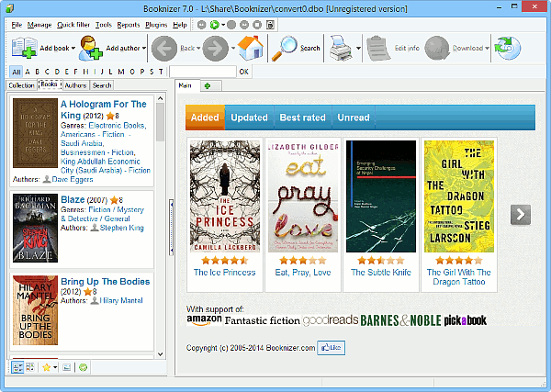551x392 pixels.
Task: Filter books by letter B
Action: pos(38,72)
